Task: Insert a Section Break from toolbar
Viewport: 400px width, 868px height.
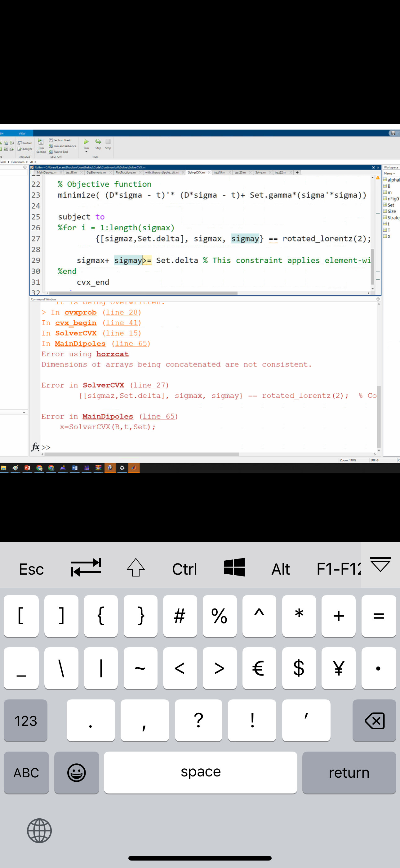Action: click(x=60, y=140)
